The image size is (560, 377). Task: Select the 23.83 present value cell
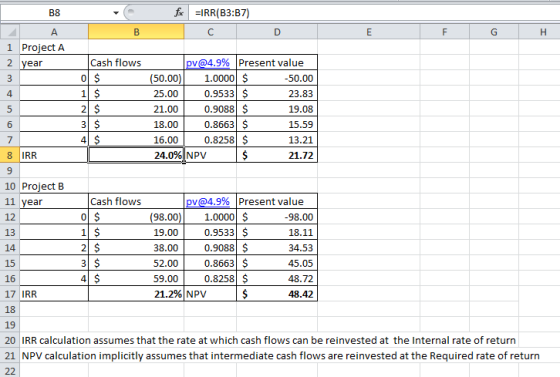[x=277, y=94]
